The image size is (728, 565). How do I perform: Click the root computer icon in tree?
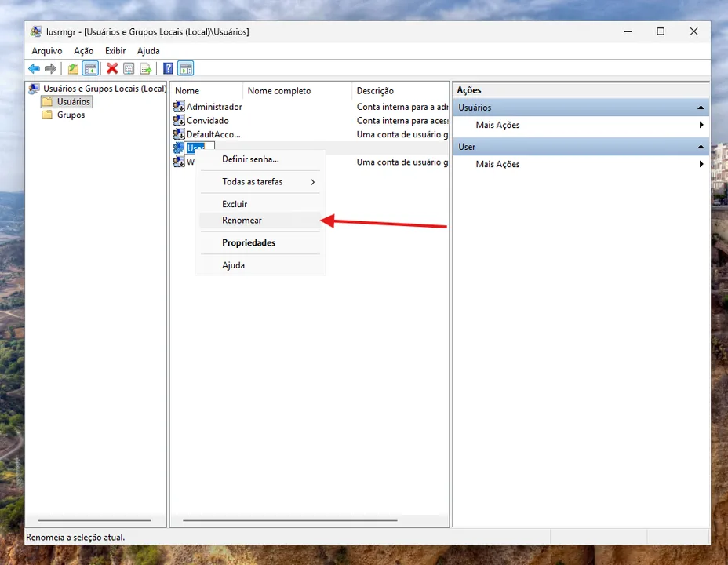34,88
